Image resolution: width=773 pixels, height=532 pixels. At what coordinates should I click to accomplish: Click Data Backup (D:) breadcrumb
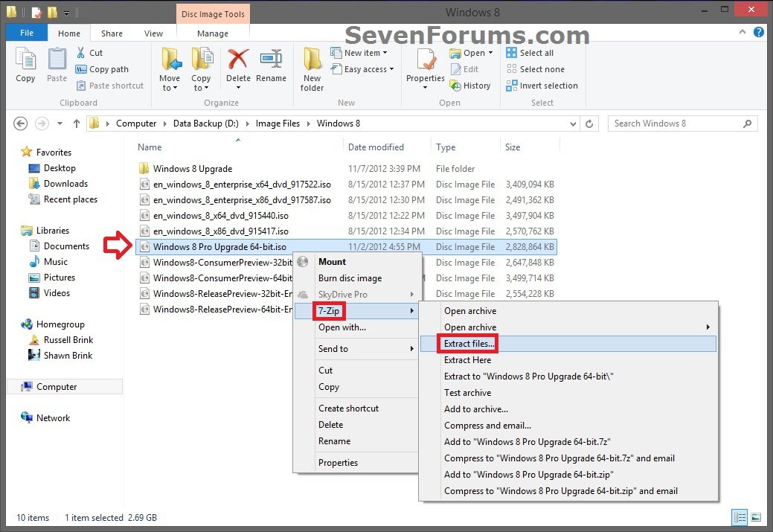(205, 124)
